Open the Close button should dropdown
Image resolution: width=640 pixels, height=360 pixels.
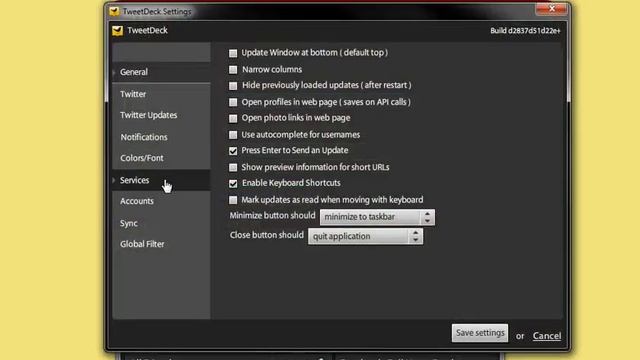coord(365,236)
